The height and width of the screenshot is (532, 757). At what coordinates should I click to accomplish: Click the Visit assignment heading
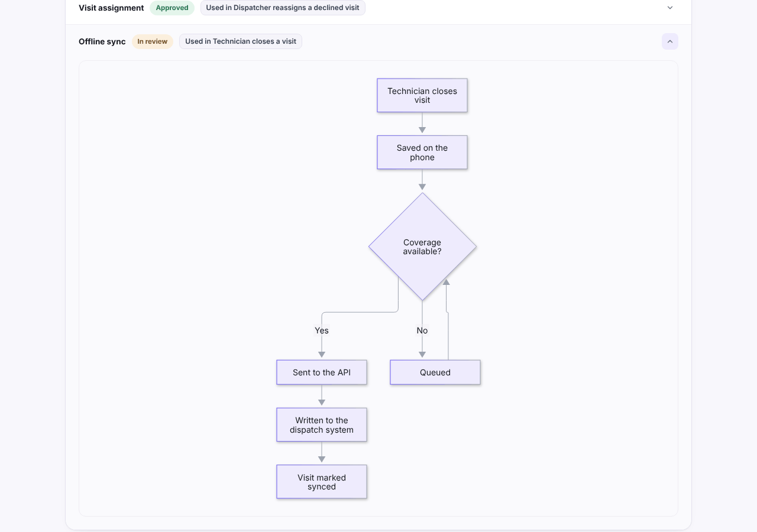(111, 8)
